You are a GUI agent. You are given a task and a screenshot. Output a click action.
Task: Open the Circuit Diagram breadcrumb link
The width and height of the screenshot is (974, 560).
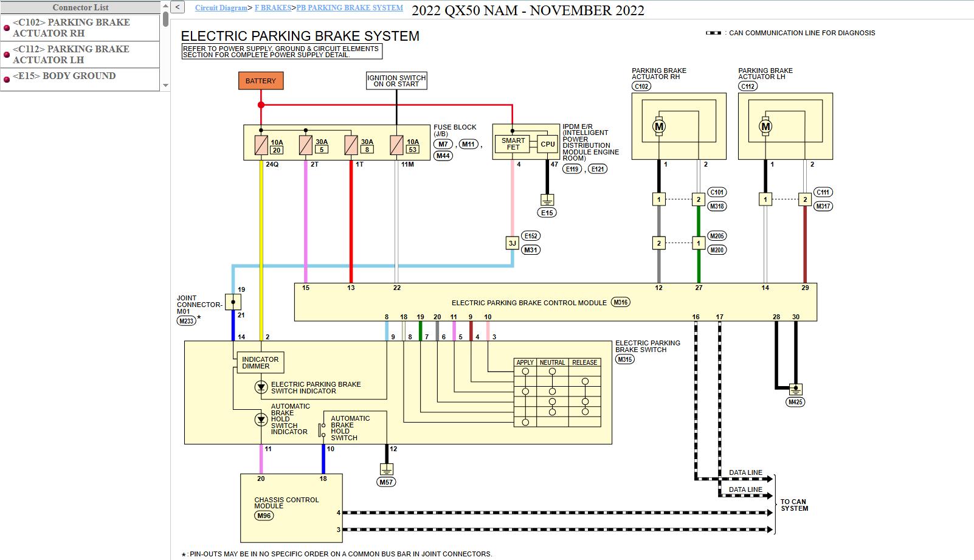[221, 8]
